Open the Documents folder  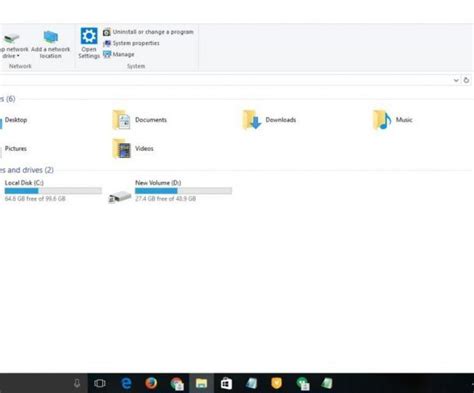[x=140, y=120]
